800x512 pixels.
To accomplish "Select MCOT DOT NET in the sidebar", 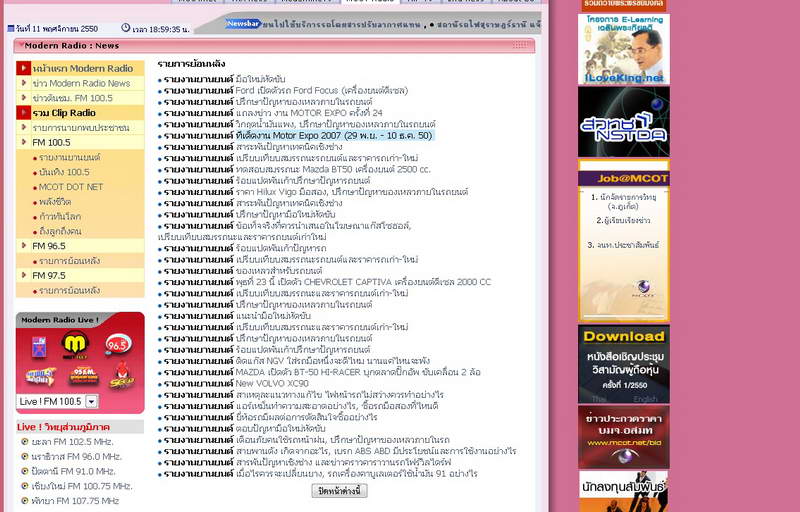I will pos(72,187).
